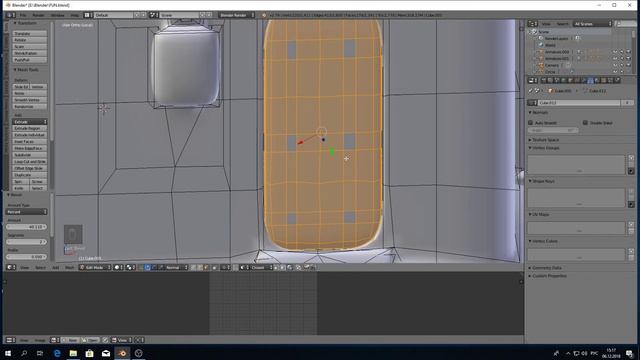Collapse the Mesh Tools panel header
The height and width of the screenshot is (360, 640).
pos(26,70)
